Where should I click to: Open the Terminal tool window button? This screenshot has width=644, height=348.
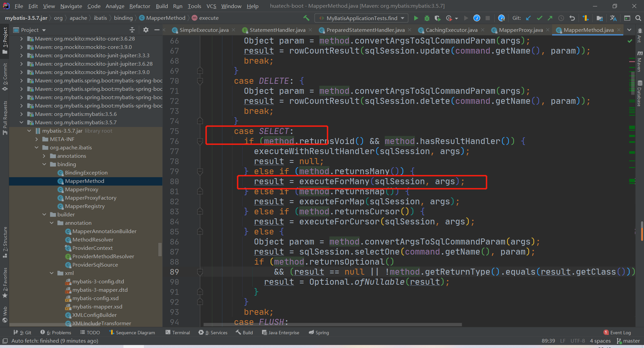click(x=178, y=333)
